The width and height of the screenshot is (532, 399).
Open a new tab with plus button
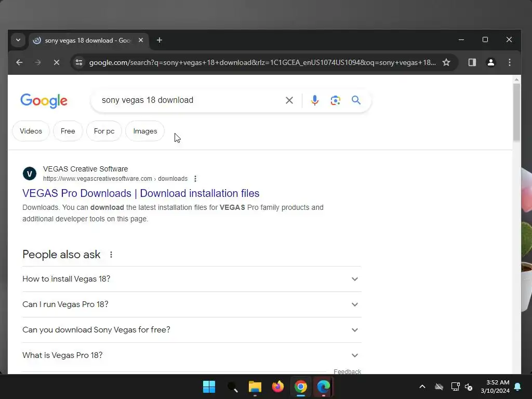tap(159, 41)
